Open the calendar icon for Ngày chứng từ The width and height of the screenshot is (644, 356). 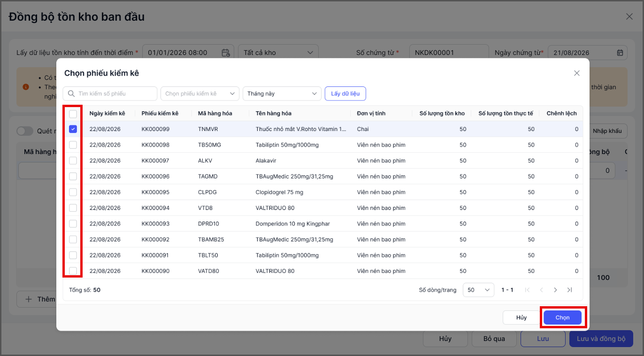click(x=620, y=53)
